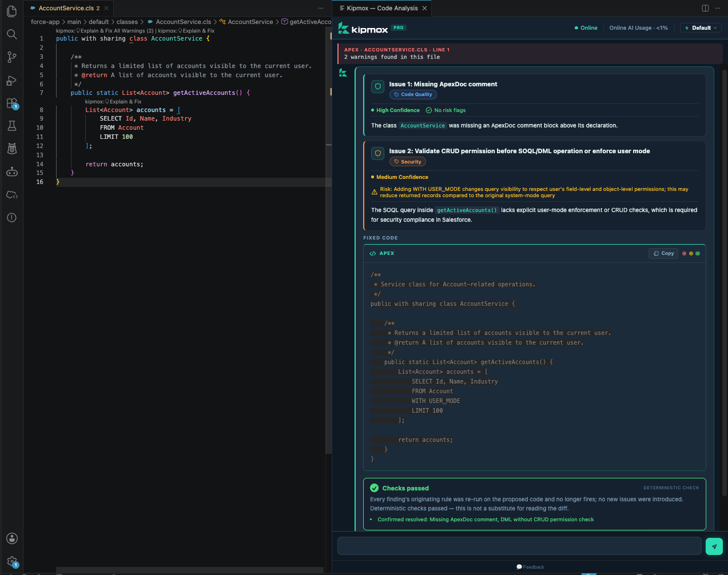Viewport: 728px width, 575px height.
Task: Open the robot chat extension view
Action: tap(11, 171)
